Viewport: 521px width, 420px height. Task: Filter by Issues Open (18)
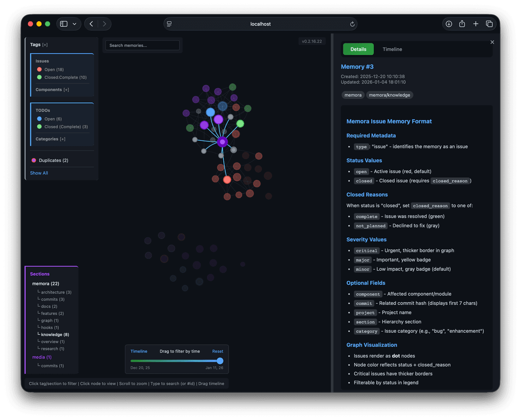click(50, 69)
